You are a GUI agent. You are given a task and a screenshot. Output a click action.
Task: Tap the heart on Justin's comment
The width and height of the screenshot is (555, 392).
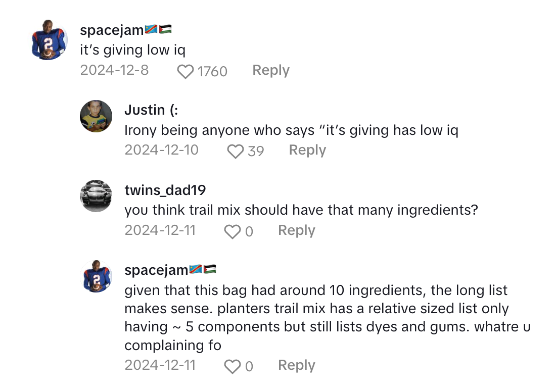pos(235,151)
